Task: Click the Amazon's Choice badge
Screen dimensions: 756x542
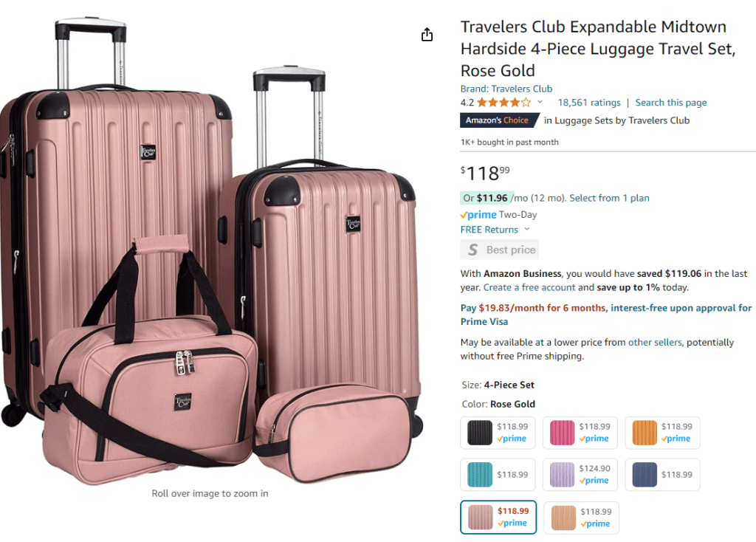Action: point(497,120)
